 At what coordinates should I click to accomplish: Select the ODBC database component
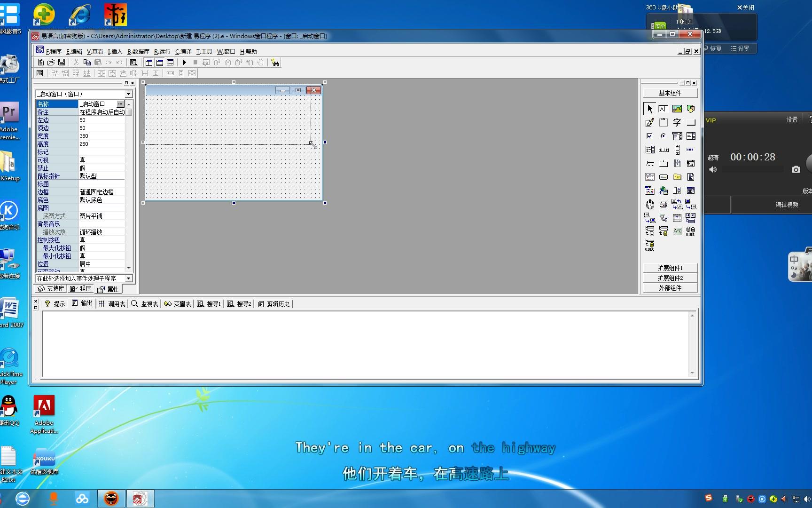coord(690,231)
